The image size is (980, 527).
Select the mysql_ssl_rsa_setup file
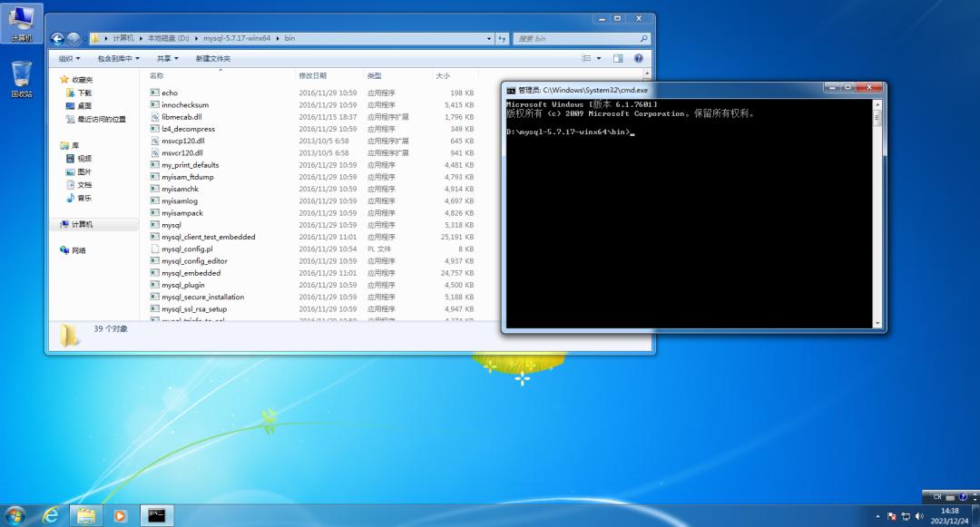pyautogui.click(x=194, y=309)
